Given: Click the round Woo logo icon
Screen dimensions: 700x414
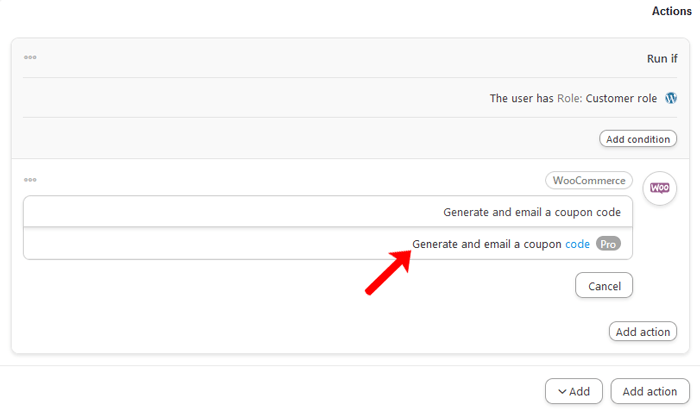Looking at the screenshot, I should (x=660, y=188).
